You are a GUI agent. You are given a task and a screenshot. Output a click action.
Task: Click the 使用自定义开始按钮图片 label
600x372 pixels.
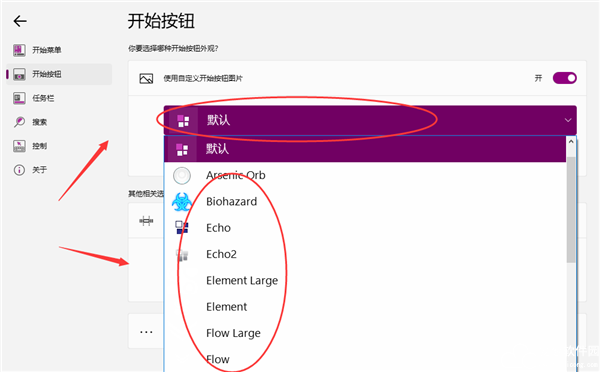[x=203, y=78]
